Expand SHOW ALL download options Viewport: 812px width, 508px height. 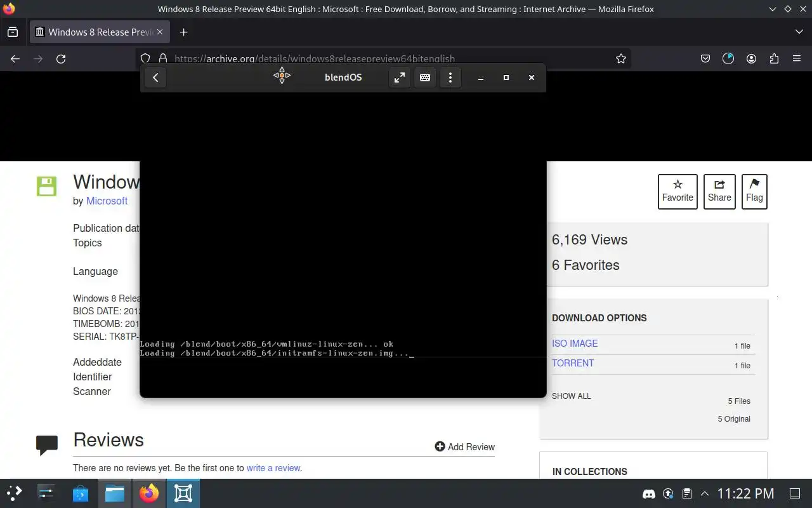(571, 396)
